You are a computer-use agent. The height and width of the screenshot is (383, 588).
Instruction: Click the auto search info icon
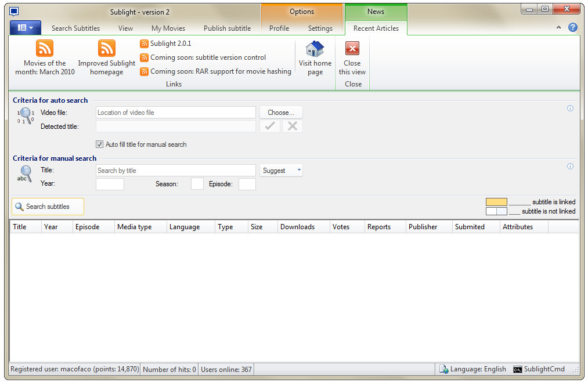tap(570, 109)
